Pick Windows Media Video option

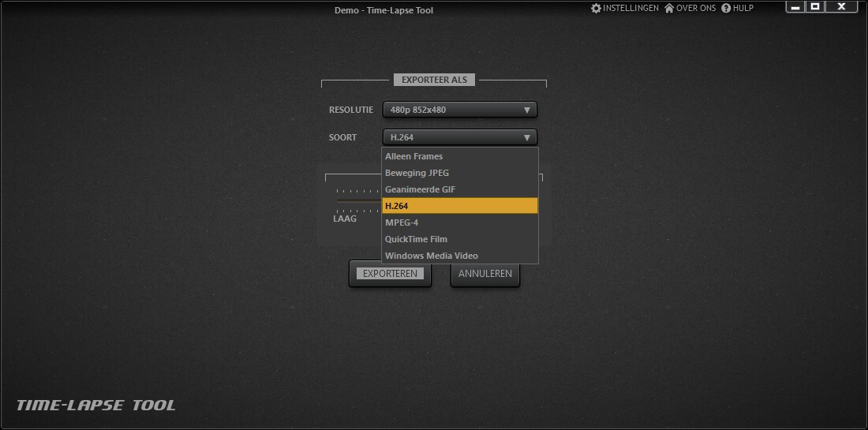click(x=459, y=256)
